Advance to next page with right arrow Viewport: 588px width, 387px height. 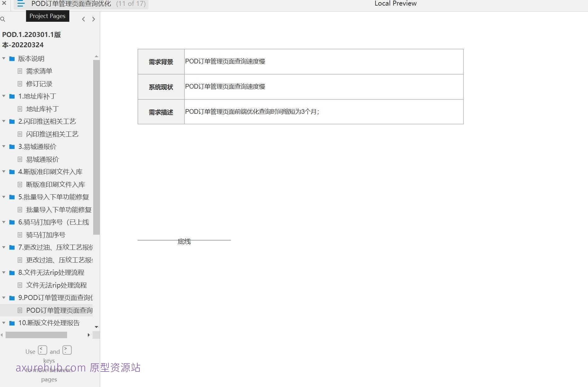tap(93, 19)
